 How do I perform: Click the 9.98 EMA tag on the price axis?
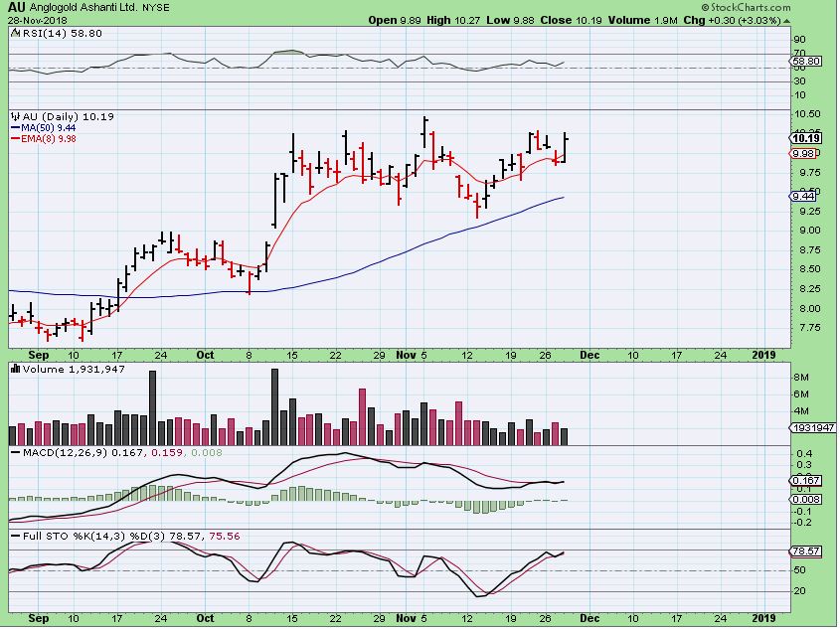[x=803, y=154]
